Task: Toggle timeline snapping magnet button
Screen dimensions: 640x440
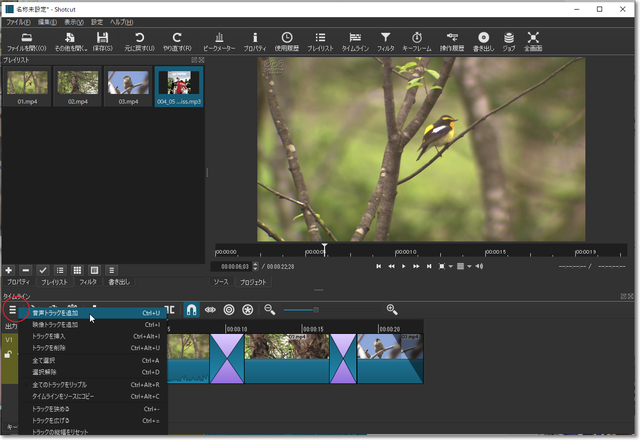Action: pos(191,310)
